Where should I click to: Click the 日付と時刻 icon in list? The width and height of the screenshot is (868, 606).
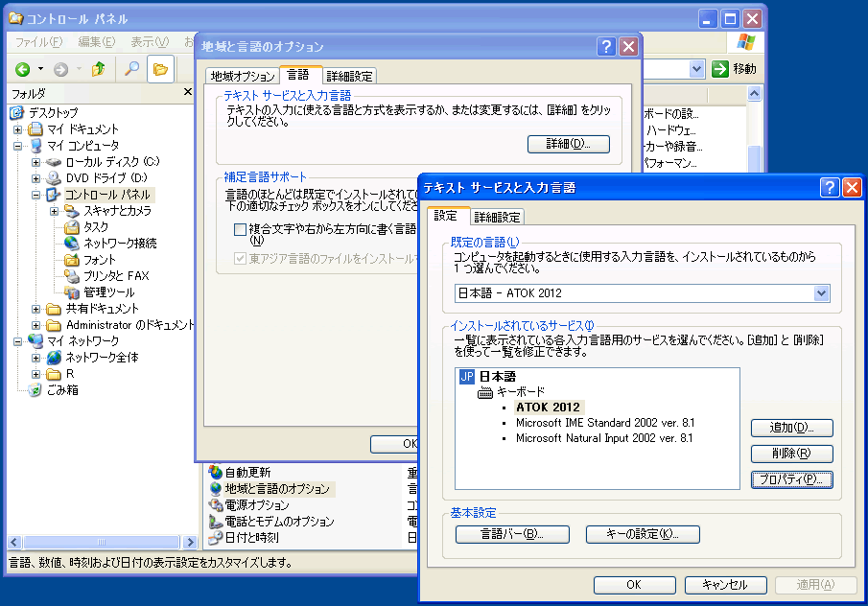(x=216, y=537)
